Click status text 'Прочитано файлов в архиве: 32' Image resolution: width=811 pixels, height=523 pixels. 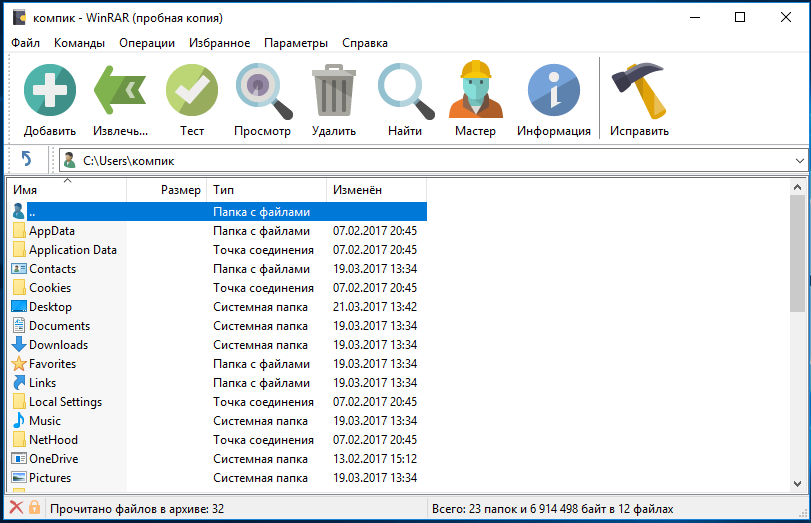[x=137, y=509]
